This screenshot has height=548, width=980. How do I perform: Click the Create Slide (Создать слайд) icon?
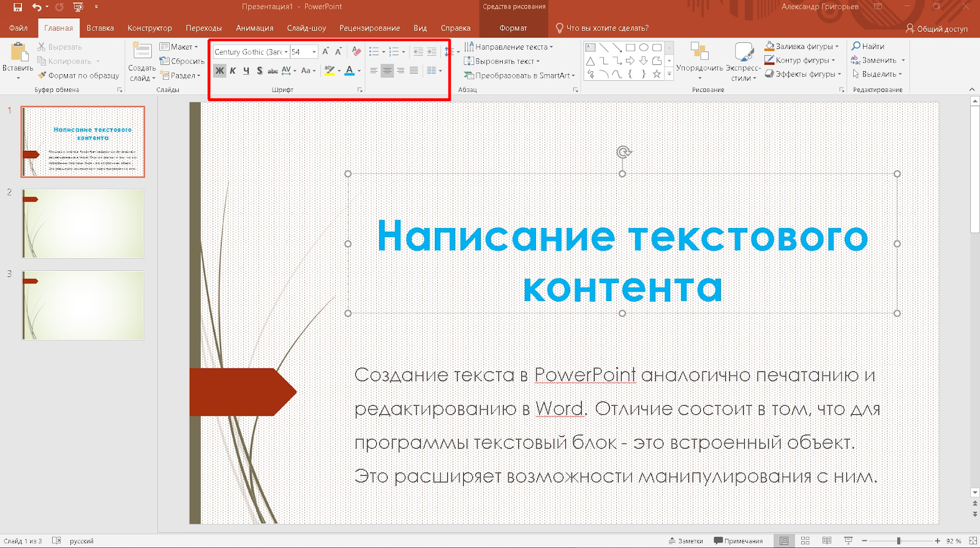142,53
